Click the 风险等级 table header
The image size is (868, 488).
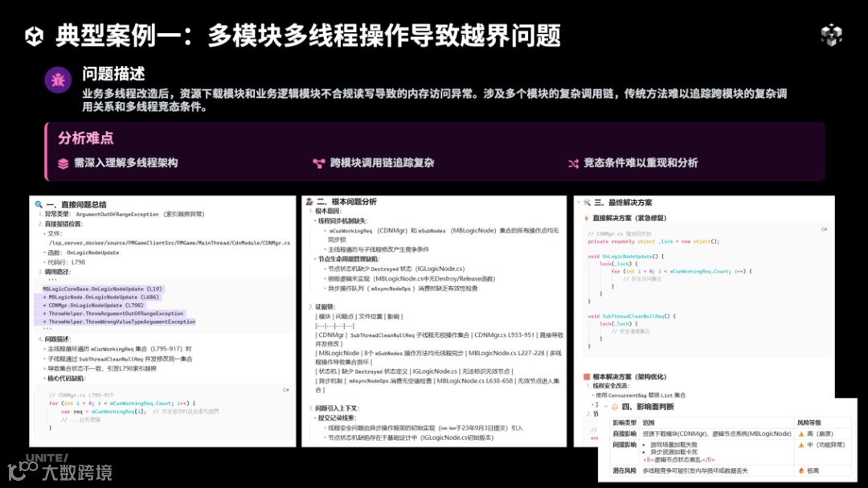(x=809, y=423)
